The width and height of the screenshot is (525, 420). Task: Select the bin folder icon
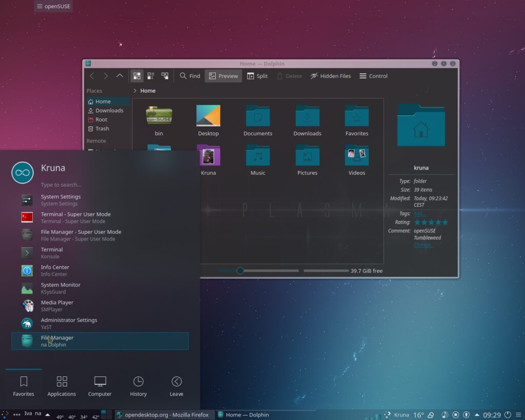coord(159,116)
